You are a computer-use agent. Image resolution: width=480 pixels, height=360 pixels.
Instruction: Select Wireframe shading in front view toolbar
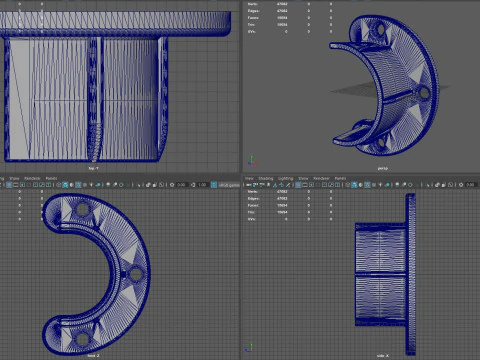(x=58, y=185)
